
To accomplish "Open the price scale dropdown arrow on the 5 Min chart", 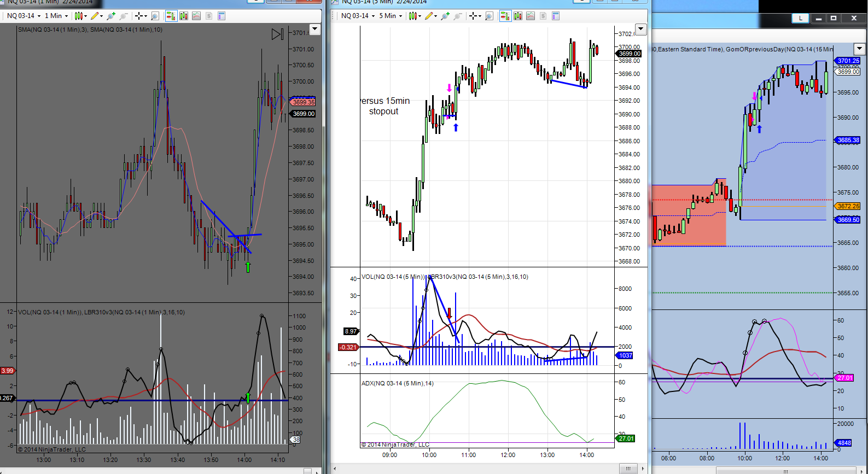I will click(641, 29).
